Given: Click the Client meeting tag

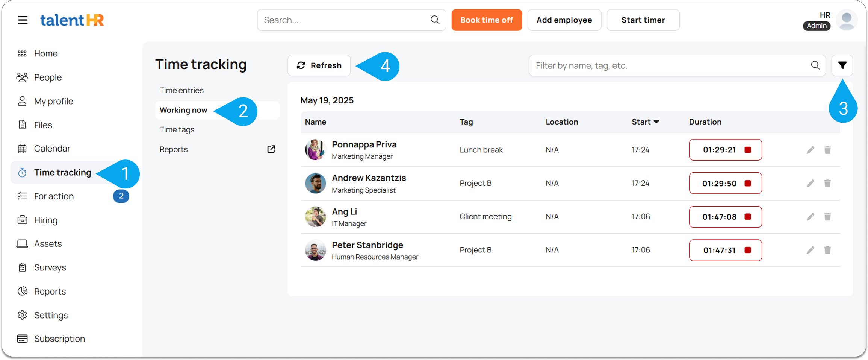Looking at the screenshot, I should [485, 217].
